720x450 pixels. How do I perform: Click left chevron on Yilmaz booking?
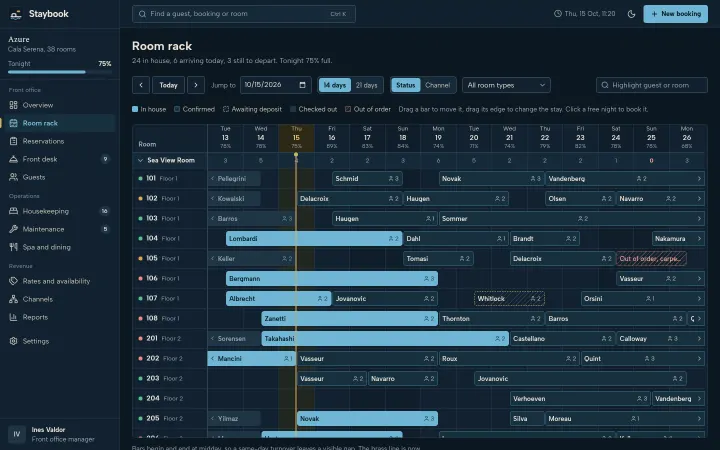[212, 419]
